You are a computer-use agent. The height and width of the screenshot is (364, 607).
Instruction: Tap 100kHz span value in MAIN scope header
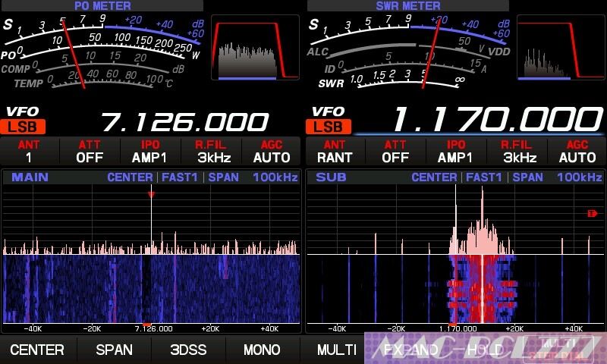tap(275, 177)
